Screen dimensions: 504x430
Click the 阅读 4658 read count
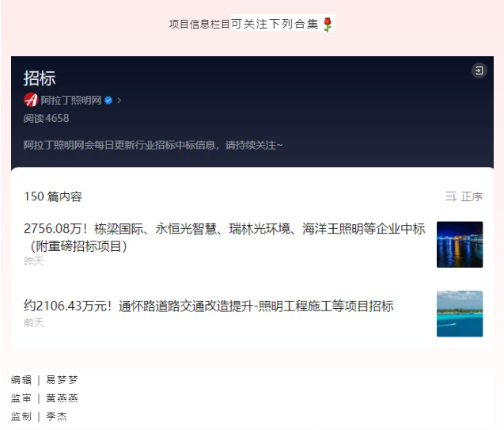tap(46, 118)
